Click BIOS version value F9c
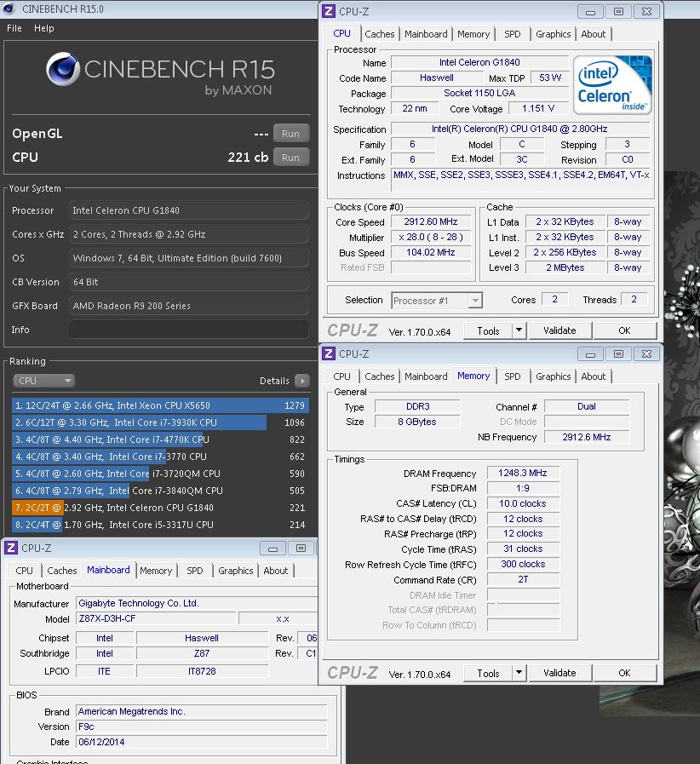 click(x=201, y=727)
